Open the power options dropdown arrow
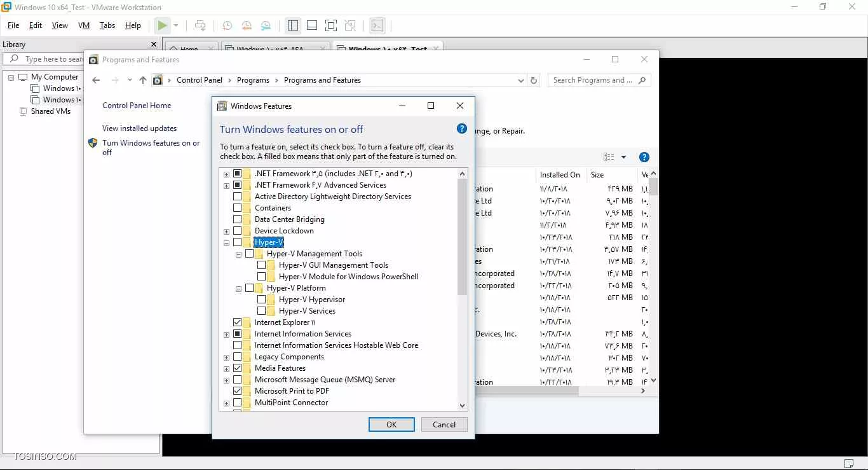The image size is (868, 470). pos(176,25)
